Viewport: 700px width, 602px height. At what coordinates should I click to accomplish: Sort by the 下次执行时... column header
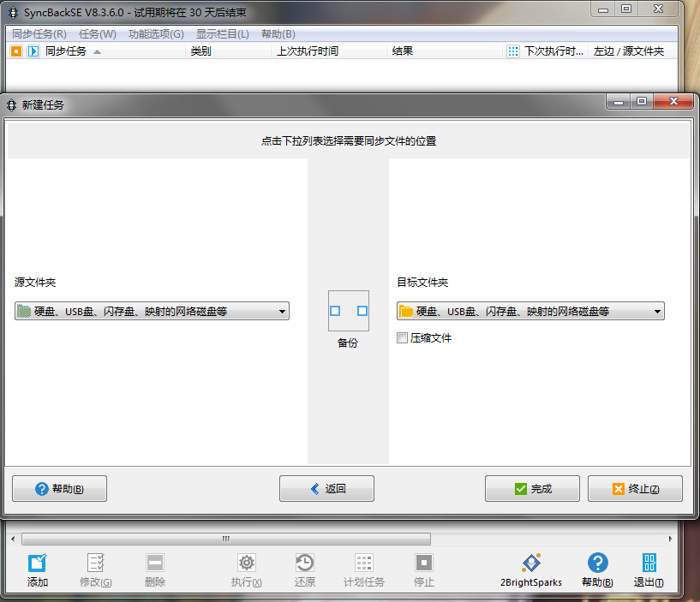(x=553, y=51)
